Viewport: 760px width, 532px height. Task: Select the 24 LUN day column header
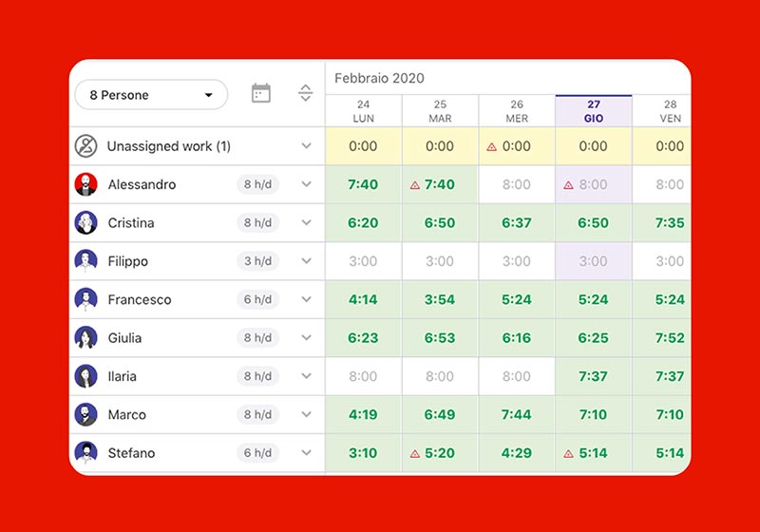point(363,111)
